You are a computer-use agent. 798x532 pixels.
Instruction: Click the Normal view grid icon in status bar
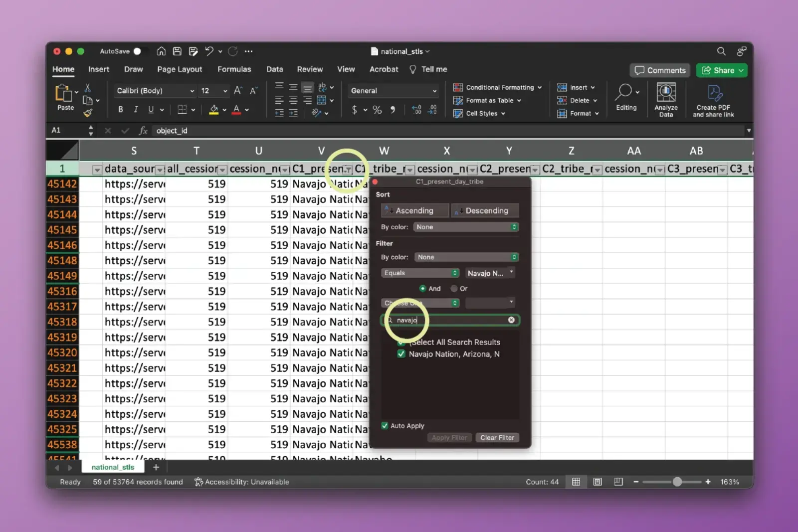pos(576,482)
